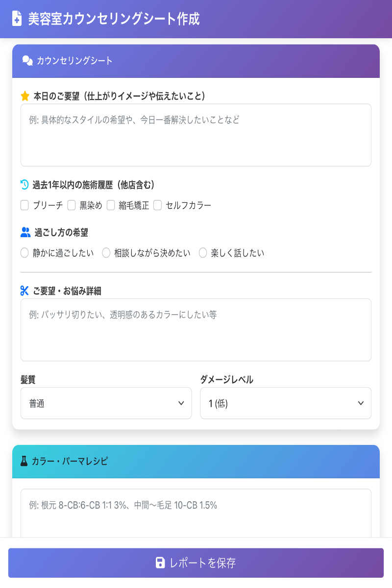Select the 静かに過ごしたい radio button
Image resolution: width=392 pixels, height=588 pixels.
coord(24,253)
